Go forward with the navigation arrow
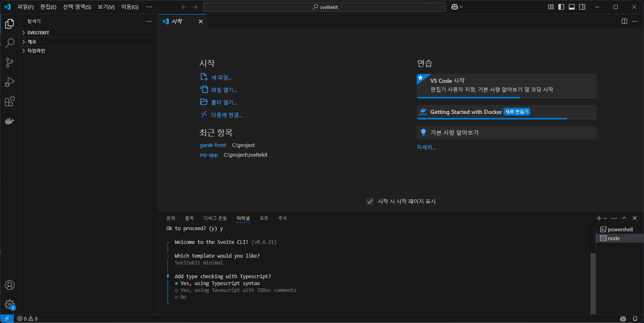Image resolution: width=644 pixels, height=323 pixels. click(195, 7)
